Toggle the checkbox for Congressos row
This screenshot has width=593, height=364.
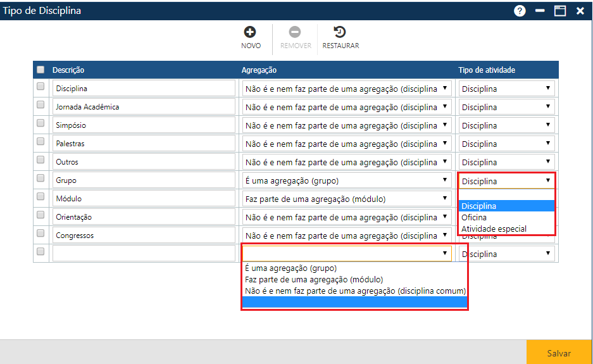coord(41,233)
